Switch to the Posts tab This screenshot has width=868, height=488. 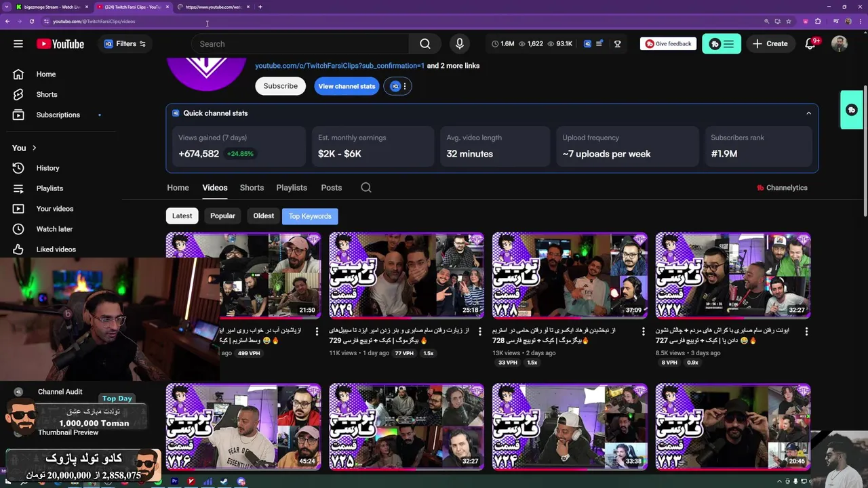point(332,188)
